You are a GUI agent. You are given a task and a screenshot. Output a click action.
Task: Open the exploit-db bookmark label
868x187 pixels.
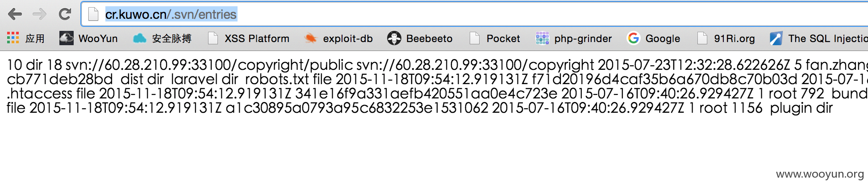[348, 38]
